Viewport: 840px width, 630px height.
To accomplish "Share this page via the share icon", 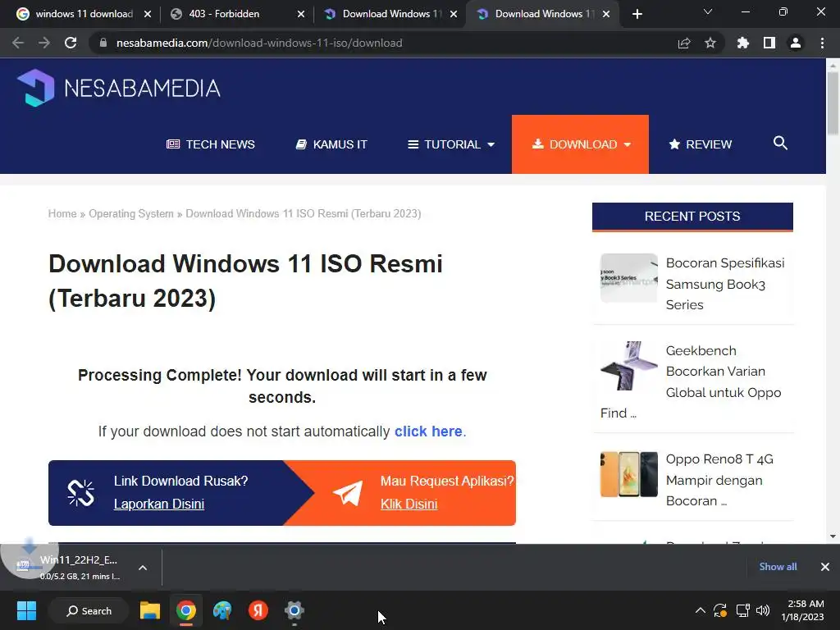I will tap(684, 43).
